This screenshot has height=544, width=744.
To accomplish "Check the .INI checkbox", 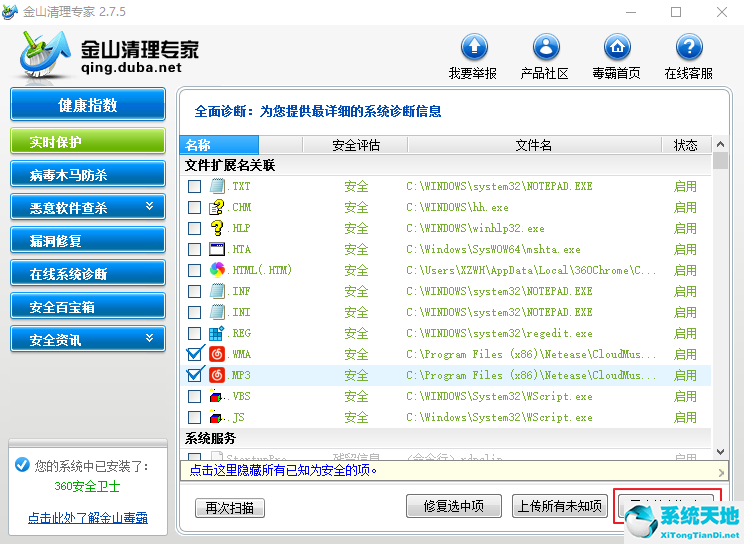I will (x=194, y=312).
